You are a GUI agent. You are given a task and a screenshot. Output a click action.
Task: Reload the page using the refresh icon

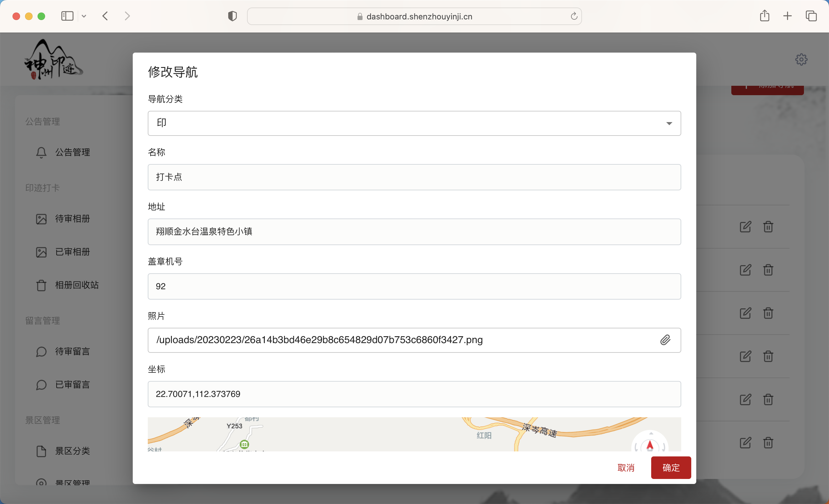coord(574,16)
